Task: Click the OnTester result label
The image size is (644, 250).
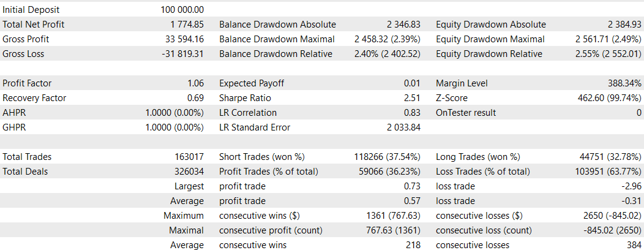Action: [466, 113]
